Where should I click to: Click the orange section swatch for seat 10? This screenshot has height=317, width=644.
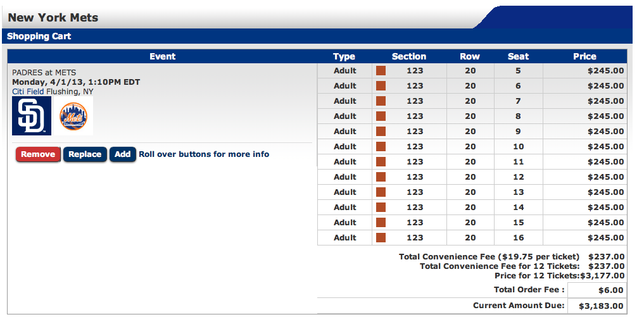tap(381, 147)
